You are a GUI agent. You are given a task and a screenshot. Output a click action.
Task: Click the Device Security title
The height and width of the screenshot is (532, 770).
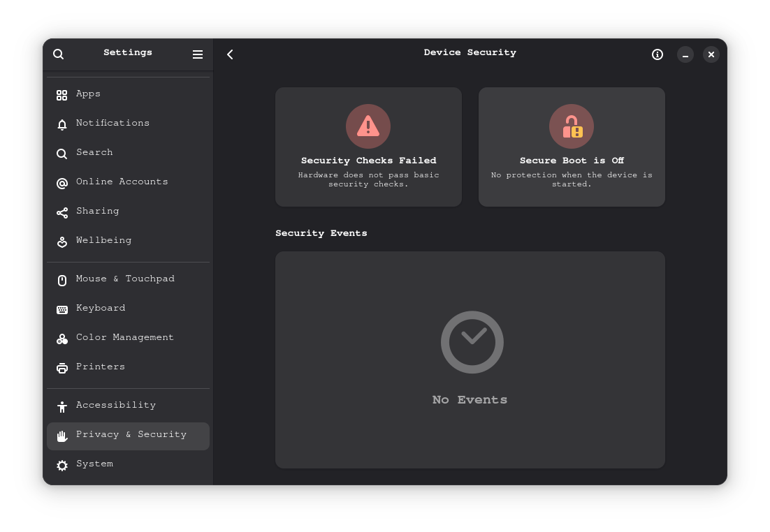[470, 52]
